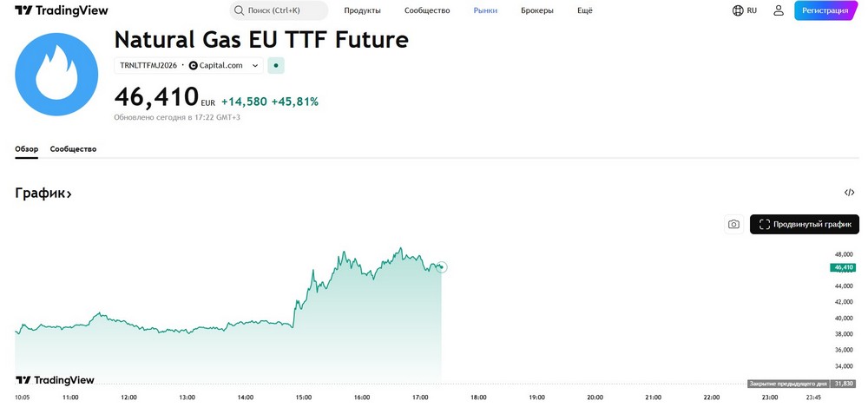The height and width of the screenshot is (414, 868).
Task: Click the magnifier icon in search
Action: tap(238, 10)
